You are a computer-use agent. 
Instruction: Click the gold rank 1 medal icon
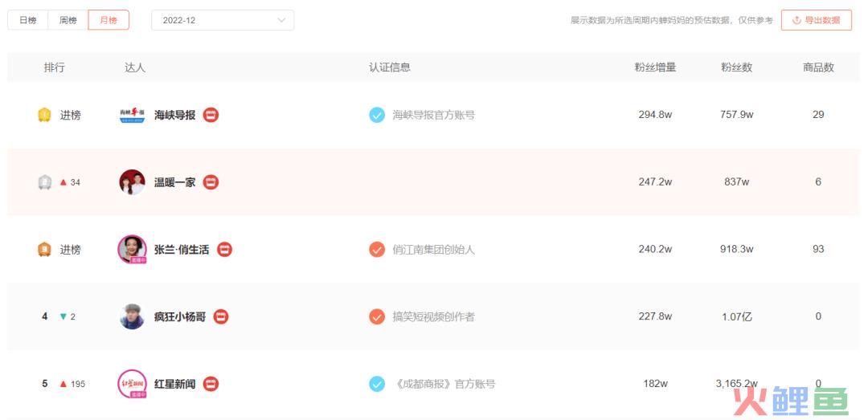(x=44, y=115)
